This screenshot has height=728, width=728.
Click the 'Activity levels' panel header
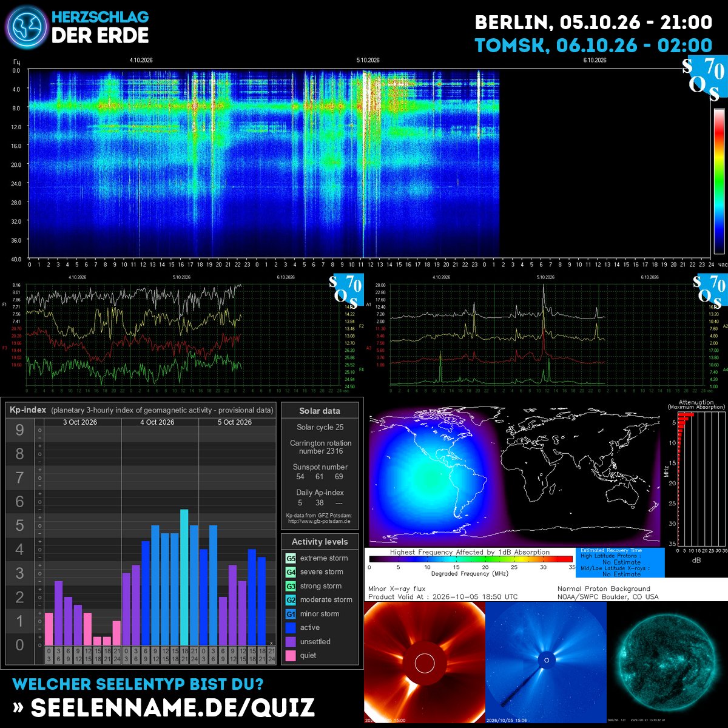320,542
